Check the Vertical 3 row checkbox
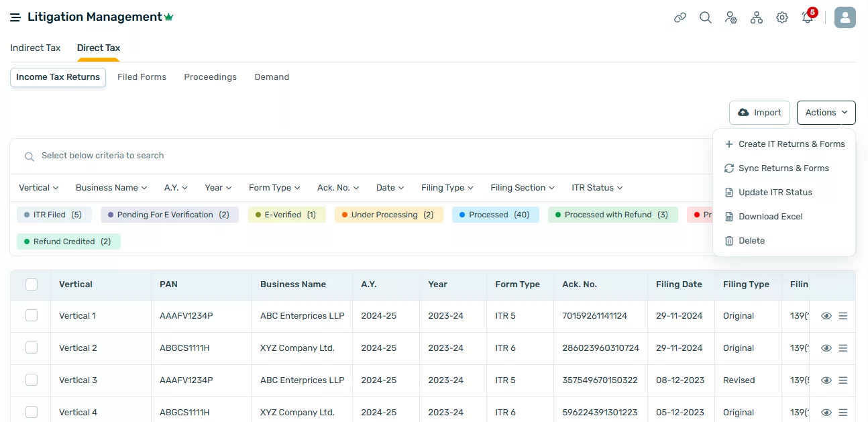Image resolution: width=868 pixels, height=422 pixels. click(x=32, y=380)
